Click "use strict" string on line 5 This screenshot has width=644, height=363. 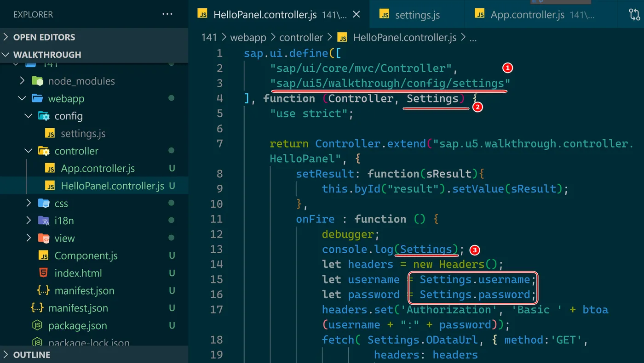(x=309, y=113)
